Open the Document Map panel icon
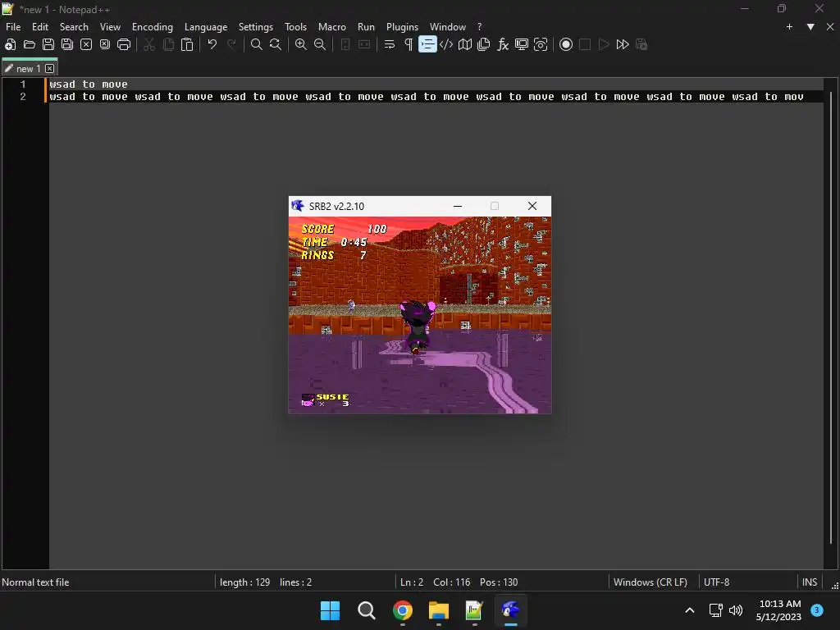The image size is (840, 630). (x=465, y=44)
